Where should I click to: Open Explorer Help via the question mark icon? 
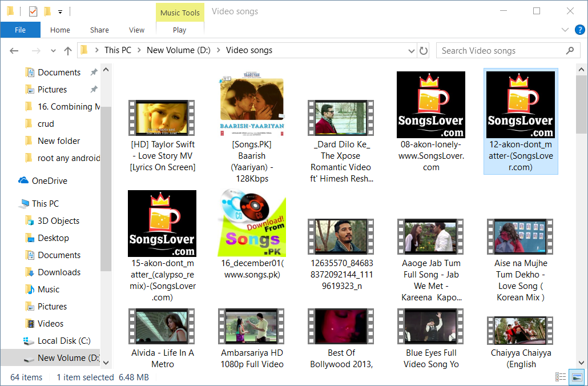coord(580,30)
